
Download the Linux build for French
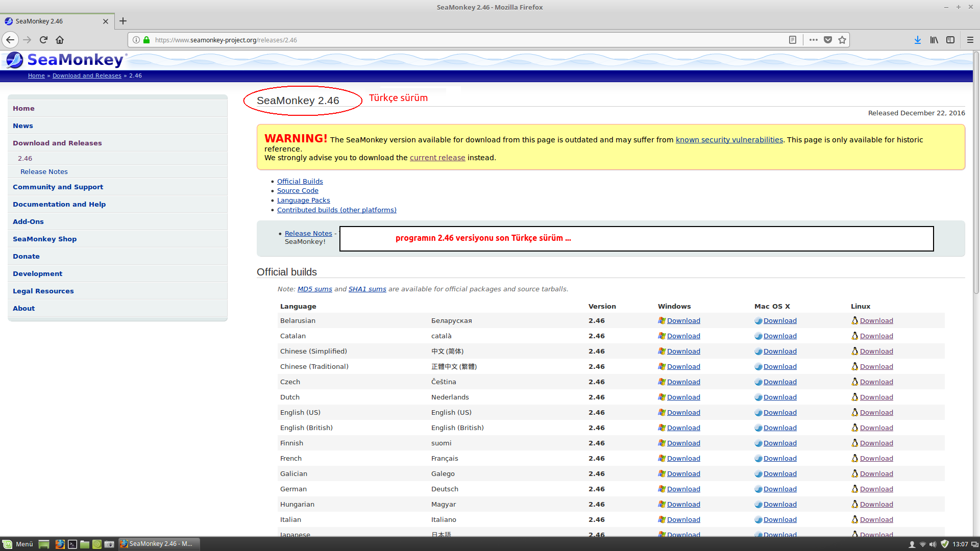876,458
